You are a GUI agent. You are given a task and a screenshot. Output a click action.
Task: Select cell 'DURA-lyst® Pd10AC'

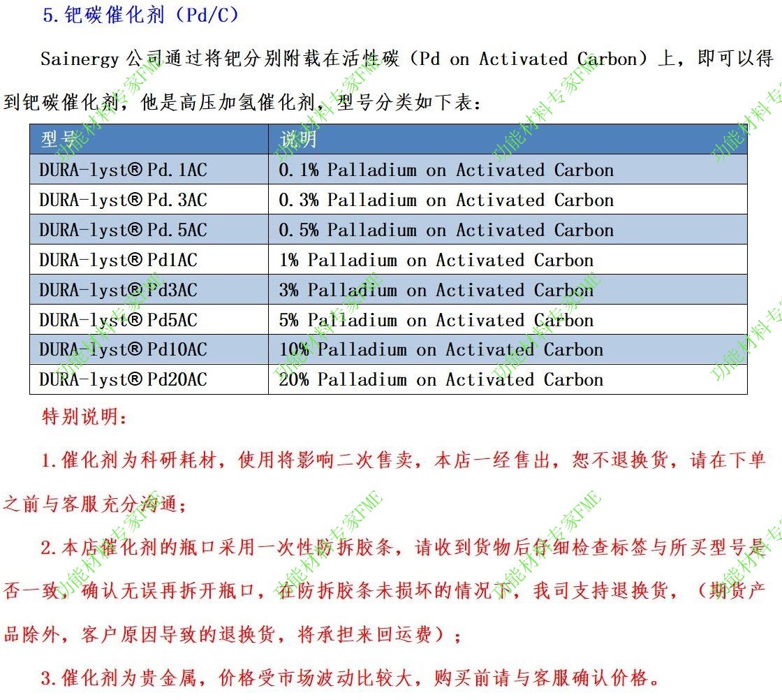click(149, 349)
